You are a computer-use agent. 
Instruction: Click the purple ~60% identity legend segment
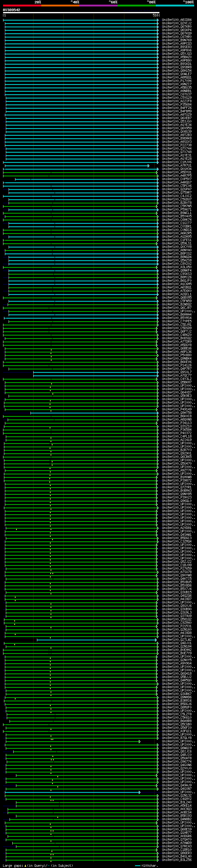click(98, 6)
